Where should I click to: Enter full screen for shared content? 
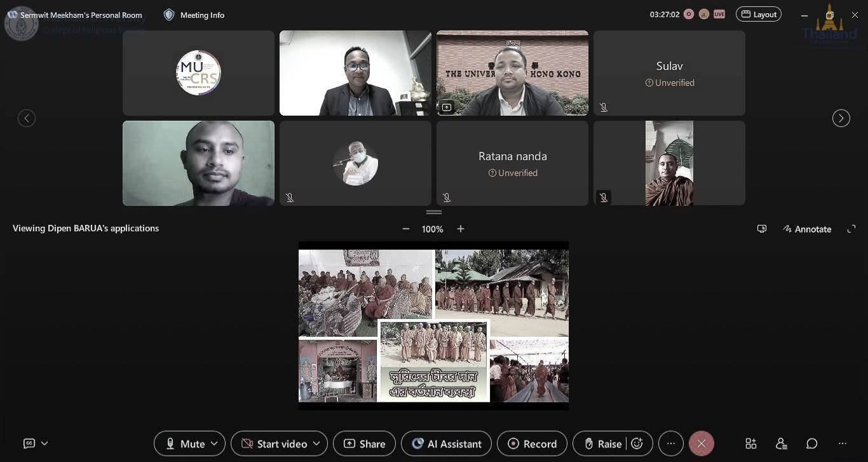pos(851,229)
